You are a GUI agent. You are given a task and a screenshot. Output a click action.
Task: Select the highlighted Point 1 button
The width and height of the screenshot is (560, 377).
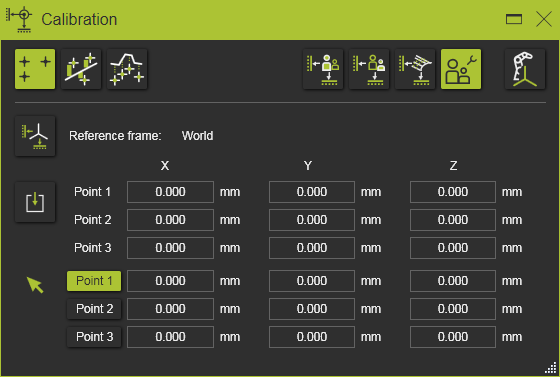click(x=94, y=281)
